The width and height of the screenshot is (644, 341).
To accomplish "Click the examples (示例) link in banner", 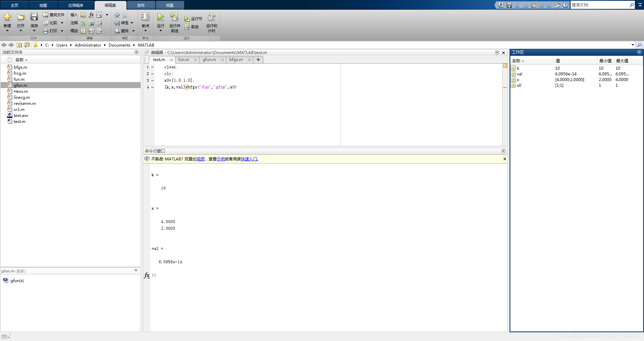I will click(221, 159).
